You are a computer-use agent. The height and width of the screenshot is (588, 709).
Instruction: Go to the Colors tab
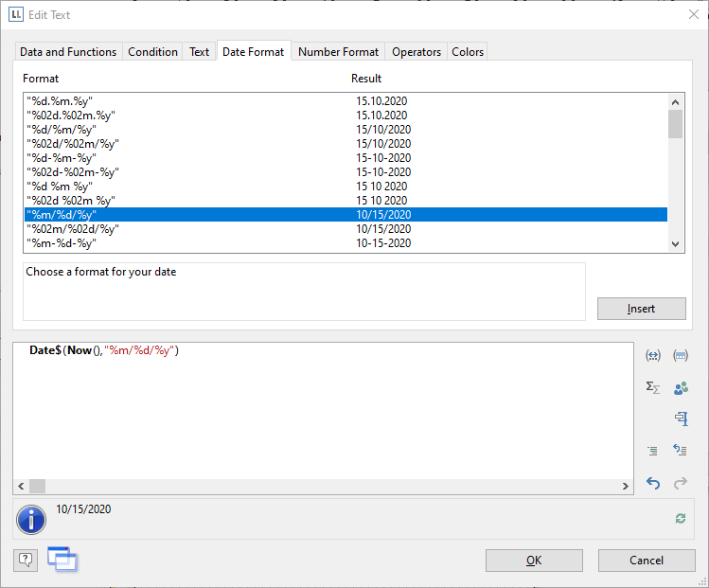click(468, 52)
